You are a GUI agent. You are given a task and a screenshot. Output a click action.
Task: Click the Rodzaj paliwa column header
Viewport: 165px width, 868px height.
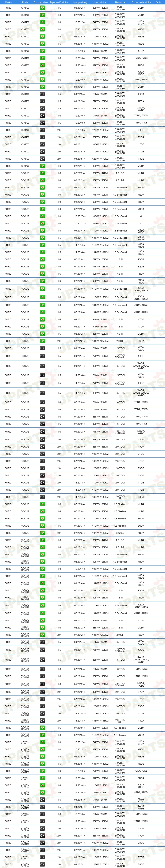click(41, 2)
